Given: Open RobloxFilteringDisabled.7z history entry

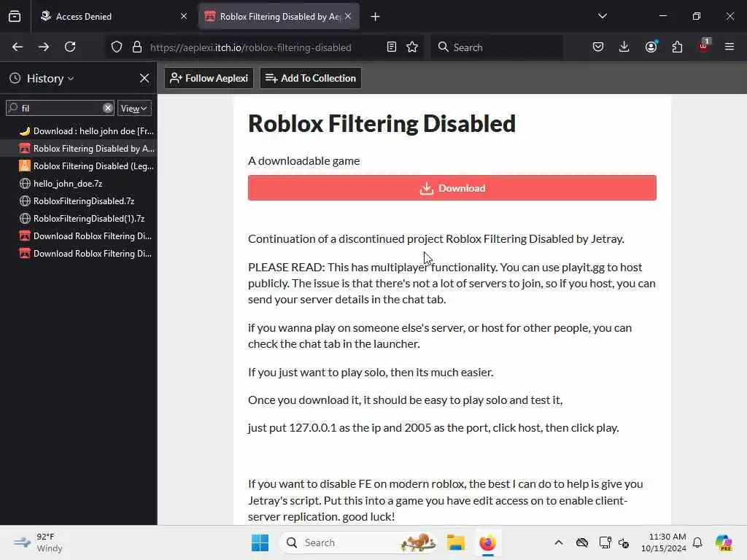Looking at the screenshot, I should 79,201.
